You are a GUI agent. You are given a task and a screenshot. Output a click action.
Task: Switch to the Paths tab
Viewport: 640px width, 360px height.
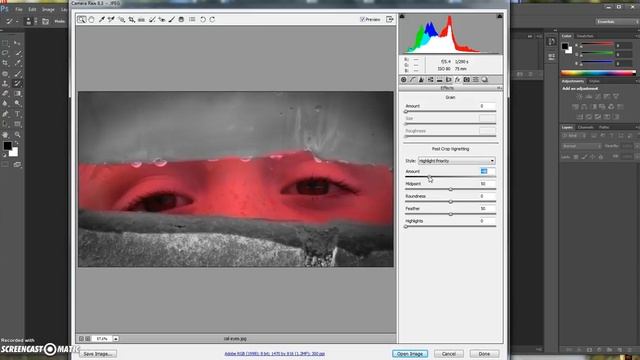[604, 127]
